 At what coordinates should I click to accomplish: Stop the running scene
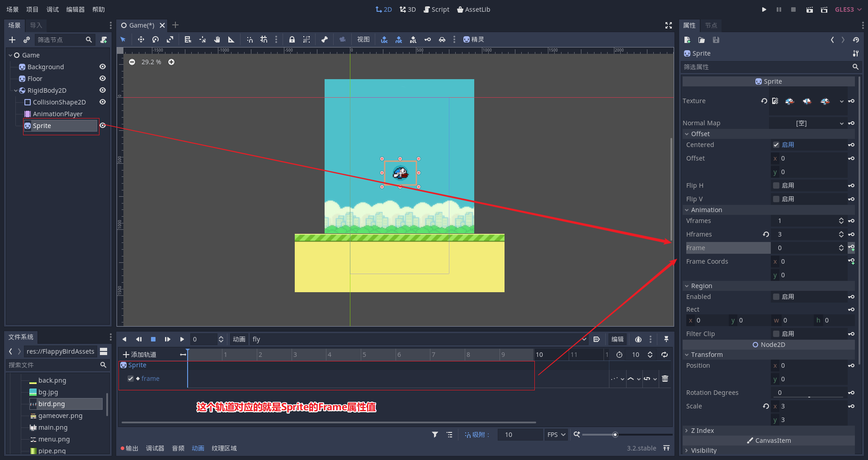(793, 9)
